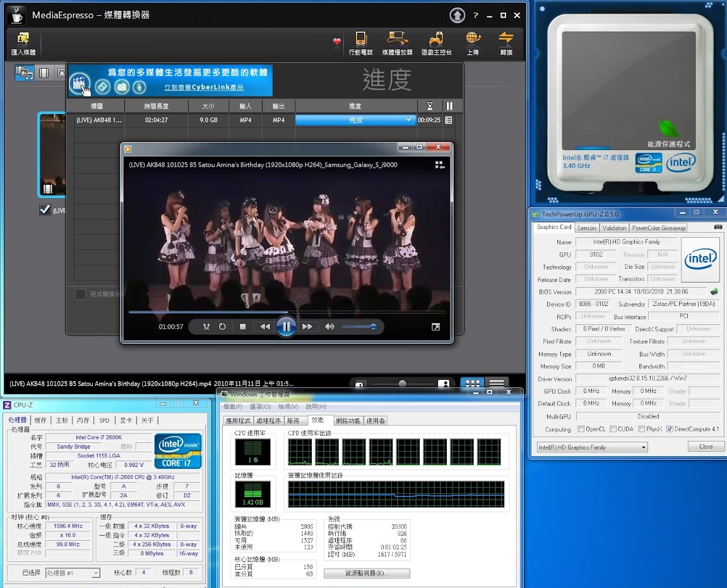Image resolution: width=727 pixels, height=588 pixels.
Task: Open MediaEspresso help question mark
Action: pyautogui.click(x=475, y=15)
